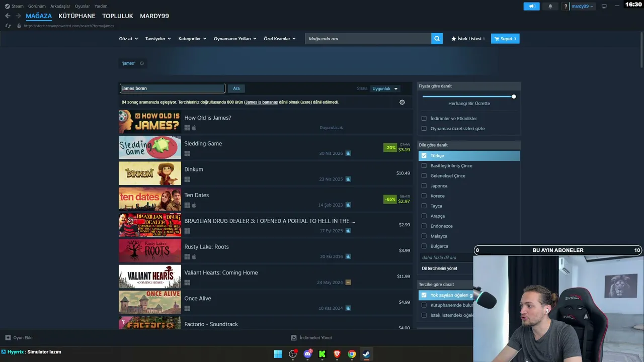Viewport: 644px width, 362px height.
Task: Open the İstek Listesi wishlist
Action: 468,39
